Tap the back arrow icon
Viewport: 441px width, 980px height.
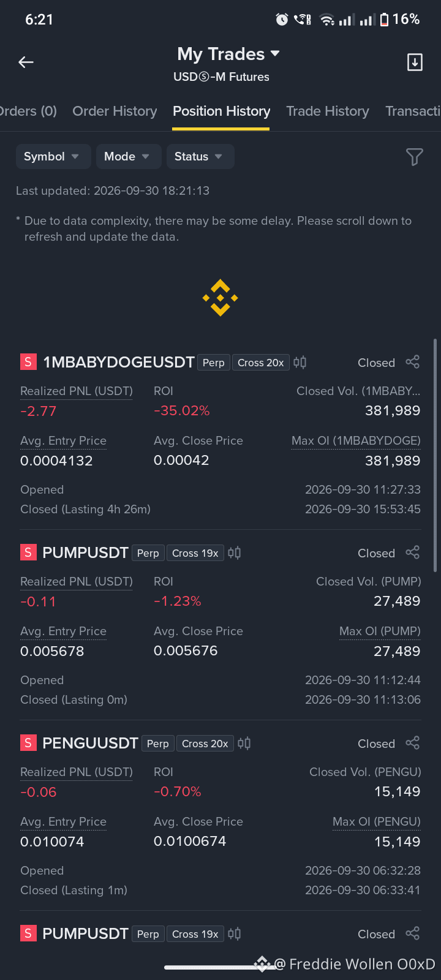26,62
